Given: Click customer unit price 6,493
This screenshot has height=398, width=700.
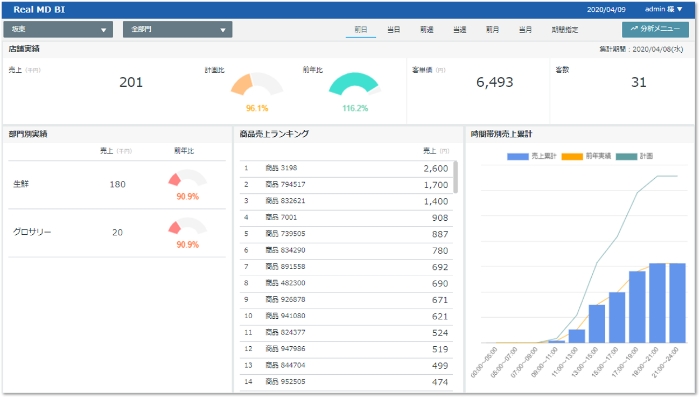Looking at the screenshot, I should click(x=495, y=82).
